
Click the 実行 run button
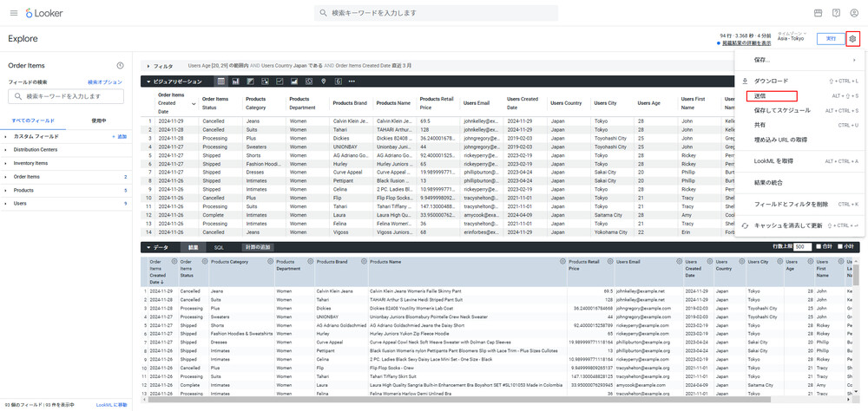[830, 39]
